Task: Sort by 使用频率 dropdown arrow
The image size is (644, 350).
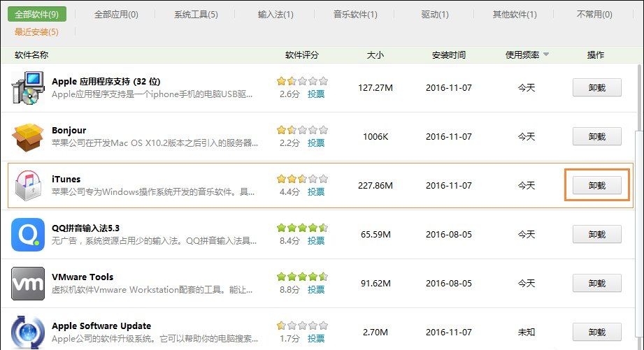Action: pos(545,55)
